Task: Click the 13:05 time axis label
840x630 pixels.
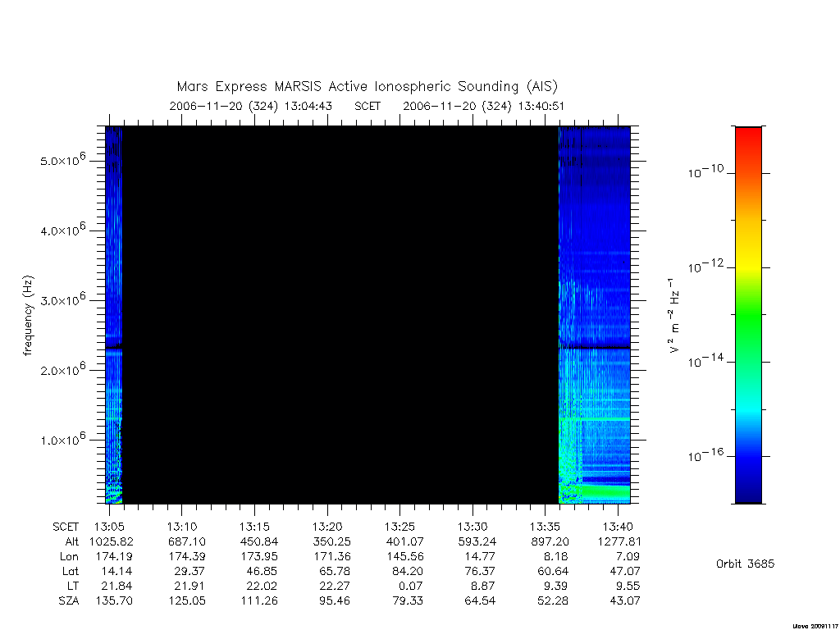Action: coord(109,527)
